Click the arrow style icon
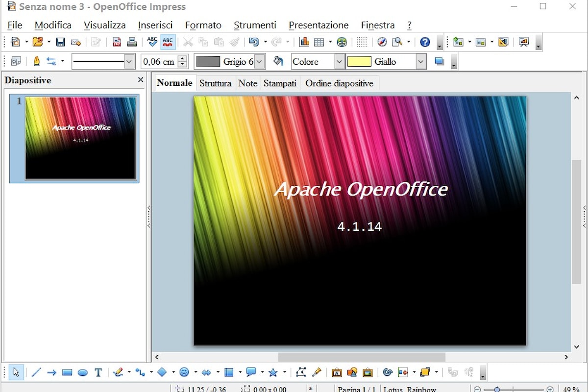The image size is (588, 392). [51, 61]
